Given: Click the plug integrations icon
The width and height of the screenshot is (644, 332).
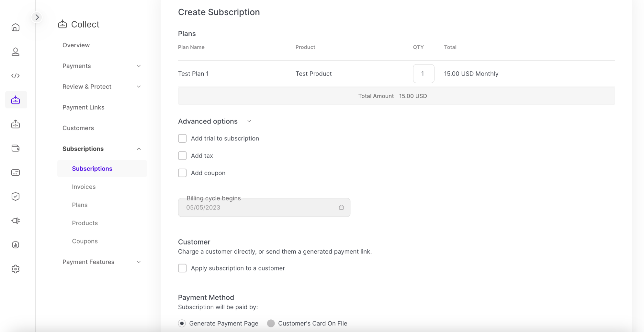Looking at the screenshot, I should [x=16, y=221].
